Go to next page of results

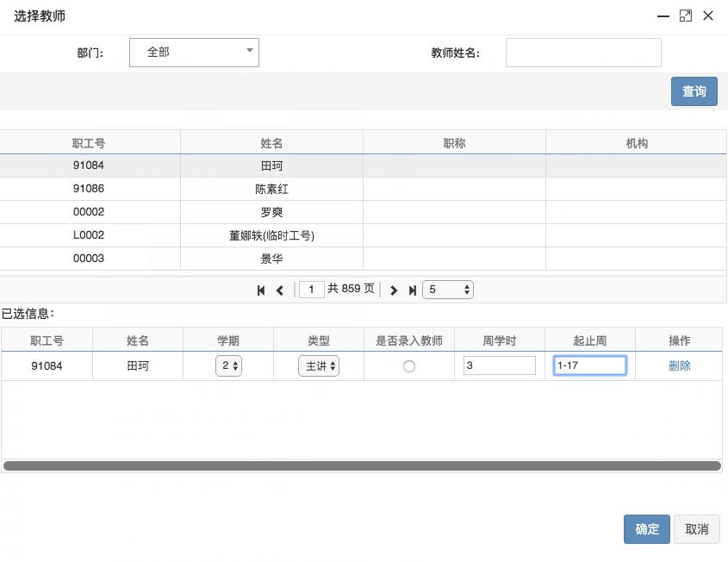tap(394, 290)
